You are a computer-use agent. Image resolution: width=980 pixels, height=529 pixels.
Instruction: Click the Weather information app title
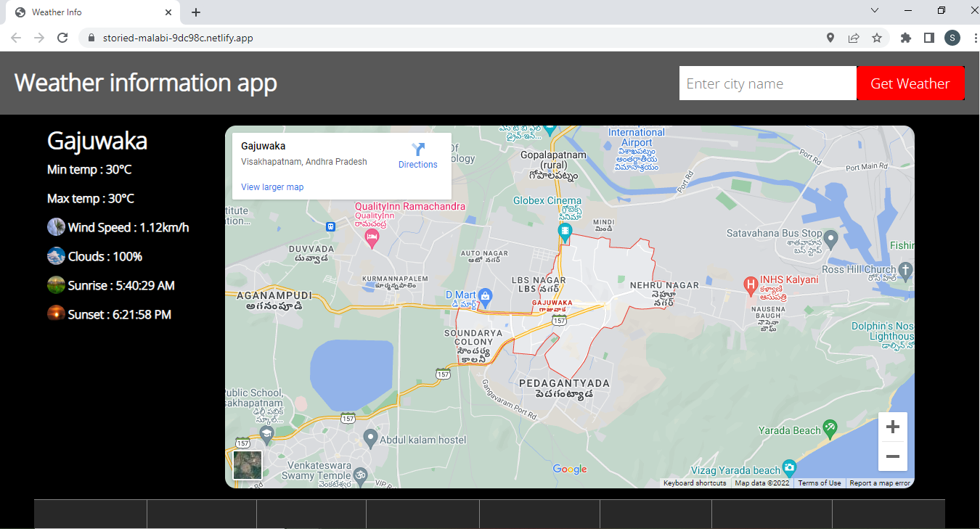146,83
